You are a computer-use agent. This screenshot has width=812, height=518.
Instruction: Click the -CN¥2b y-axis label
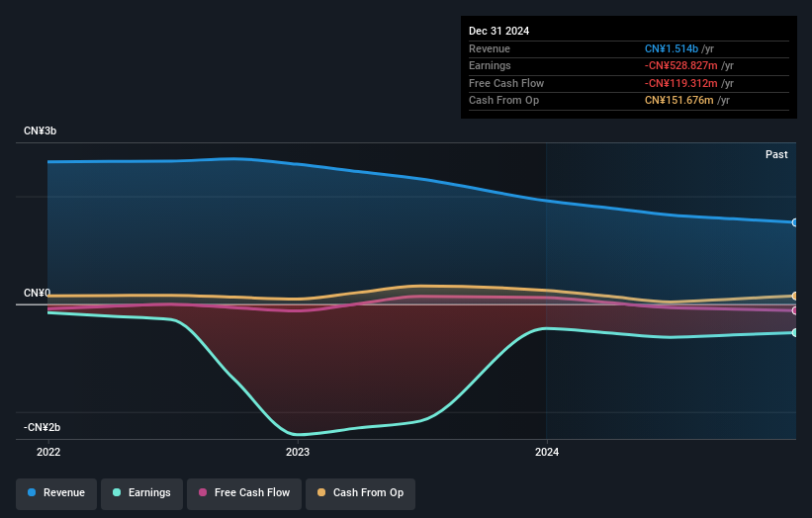[42, 427]
